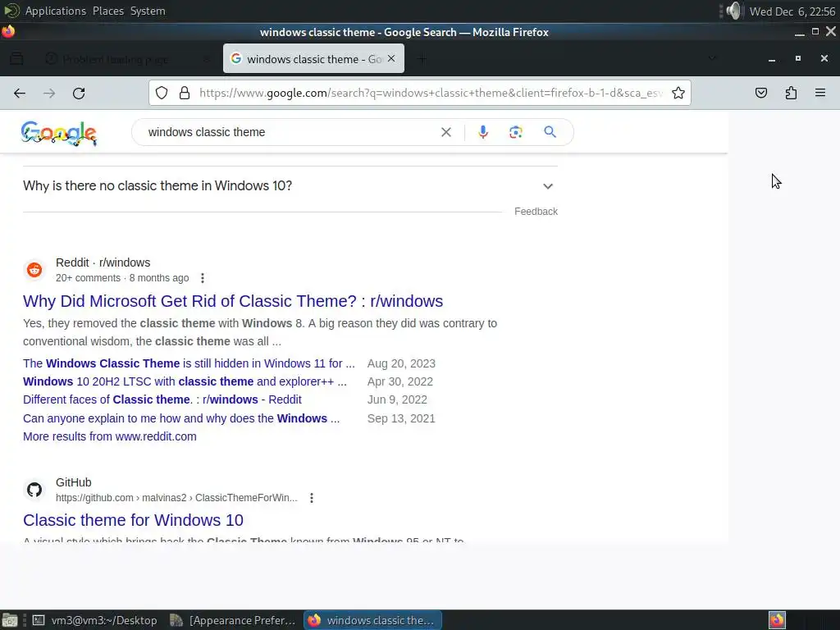
Task: Click the 'Reddit · r/windows' source label
Action: [x=103, y=262]
